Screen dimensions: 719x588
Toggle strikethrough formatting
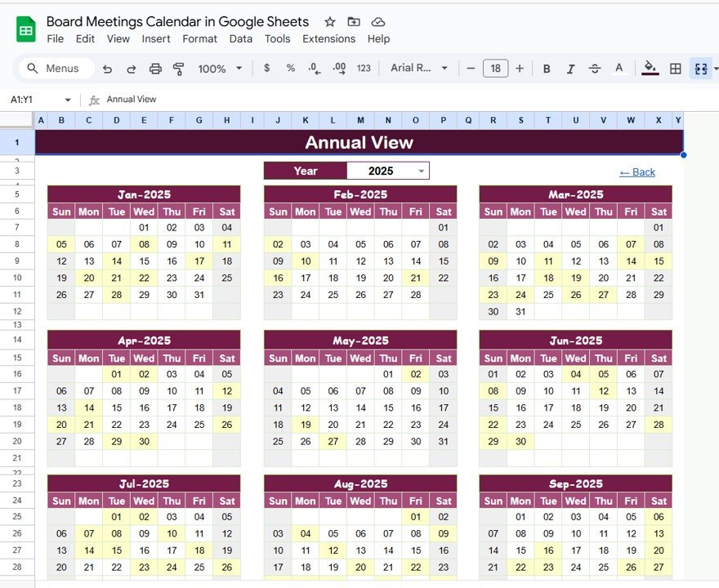[595, 69]
